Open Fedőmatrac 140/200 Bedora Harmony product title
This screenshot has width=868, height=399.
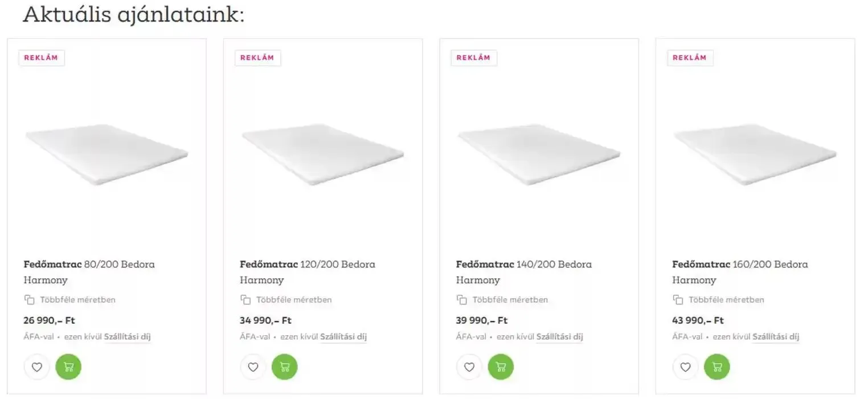coord(523,272)
